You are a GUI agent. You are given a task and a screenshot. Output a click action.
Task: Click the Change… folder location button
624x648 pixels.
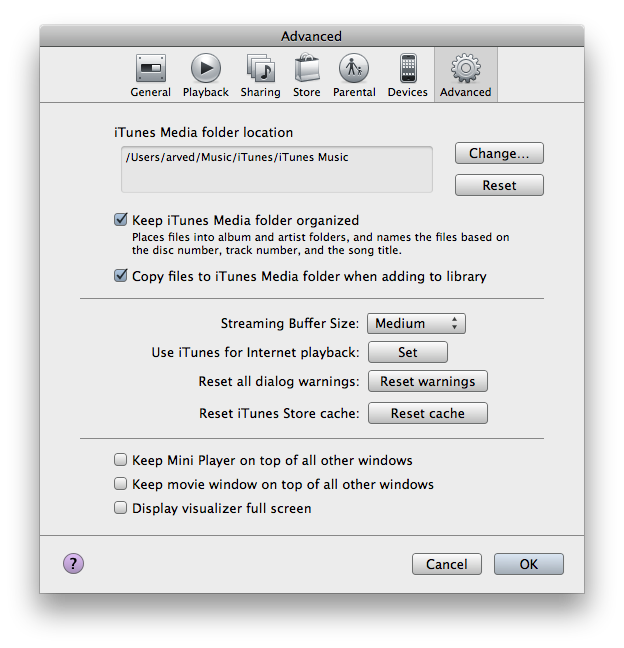pos(499,153)
